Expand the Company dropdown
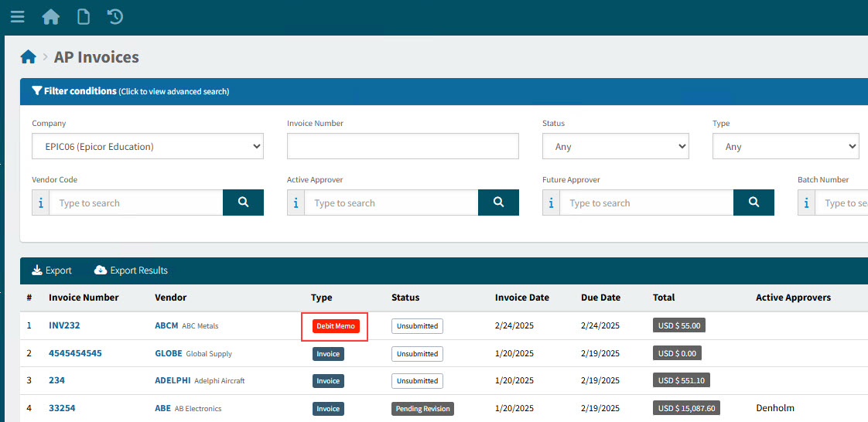This screenshot has width=868, height=422. [x=148, y=146]
